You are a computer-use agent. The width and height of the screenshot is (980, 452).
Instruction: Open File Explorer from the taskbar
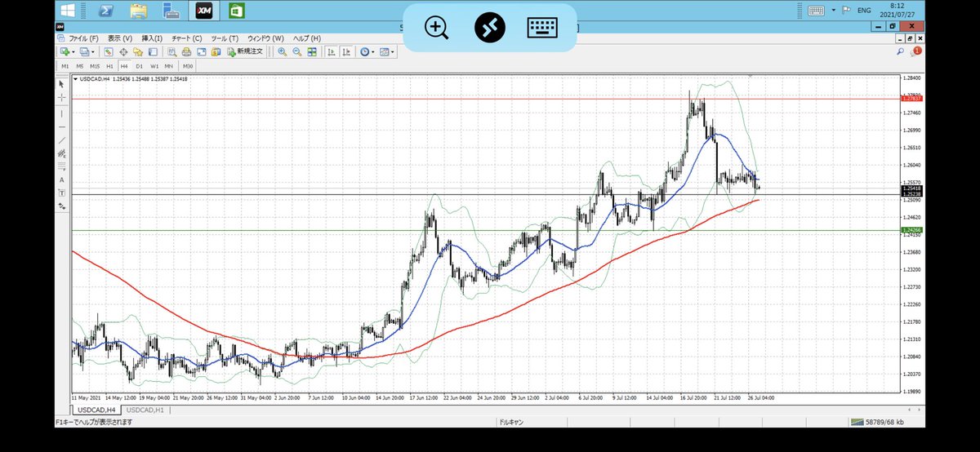tap(139, 11)
